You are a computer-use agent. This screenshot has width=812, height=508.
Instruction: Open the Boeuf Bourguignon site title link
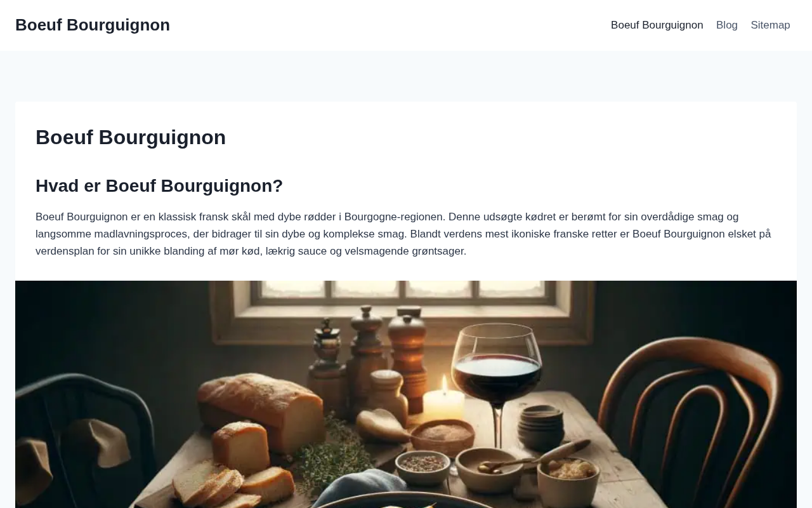(x=93, y=25)
